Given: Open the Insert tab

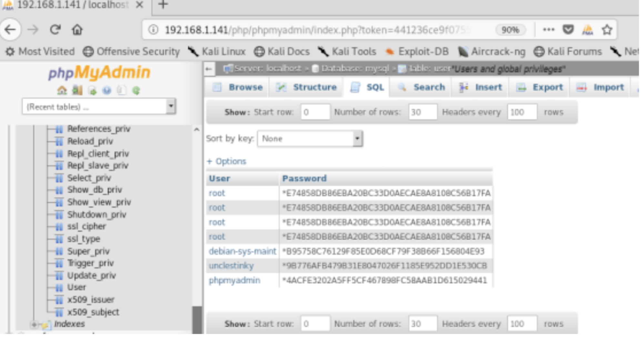Looking at the screenshot, I should click(x=481, y=87).
